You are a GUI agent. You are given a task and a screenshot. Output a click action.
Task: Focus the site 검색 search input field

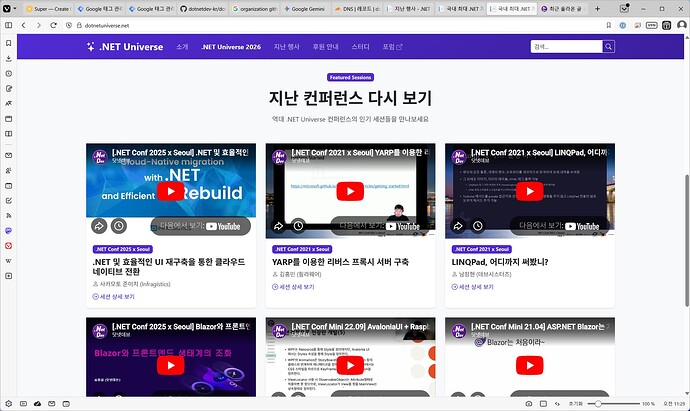pyautogui.click(x=567, y=46)
